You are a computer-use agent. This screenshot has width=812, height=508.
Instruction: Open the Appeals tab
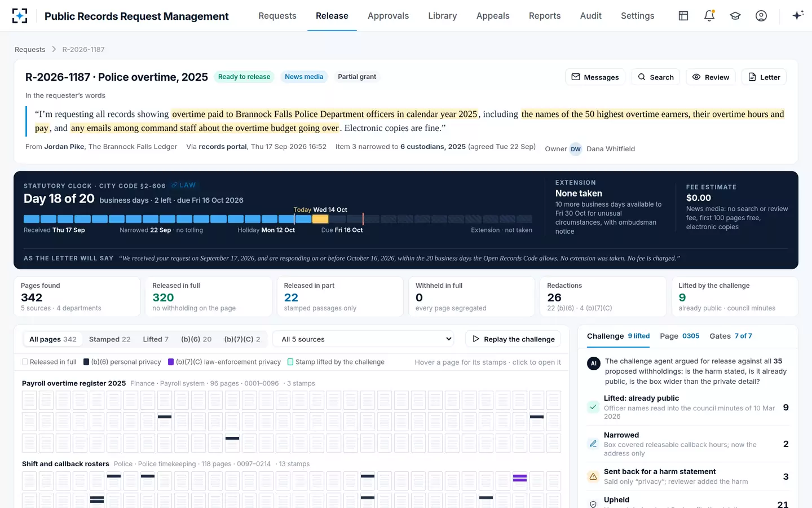coord(493,16)
